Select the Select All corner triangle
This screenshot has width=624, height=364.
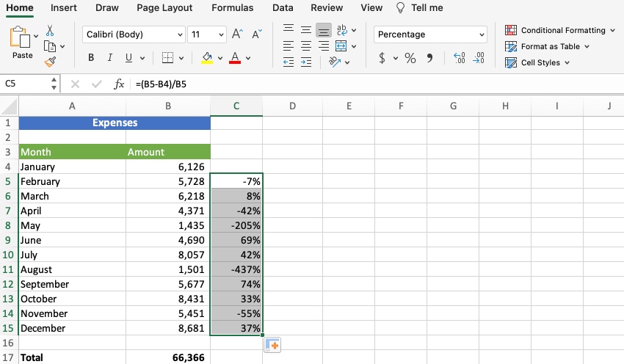pyautogui.click(x=9, y=106)
